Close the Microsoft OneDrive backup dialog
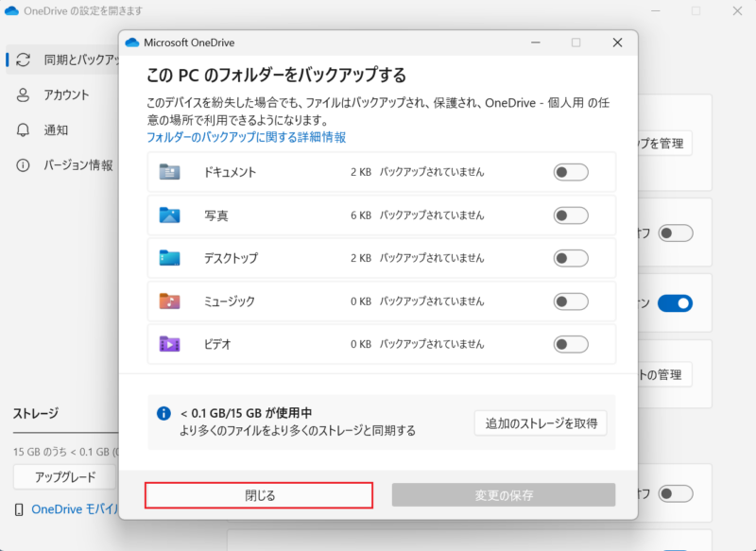This screenshot has height=551, width=756. 617,43
